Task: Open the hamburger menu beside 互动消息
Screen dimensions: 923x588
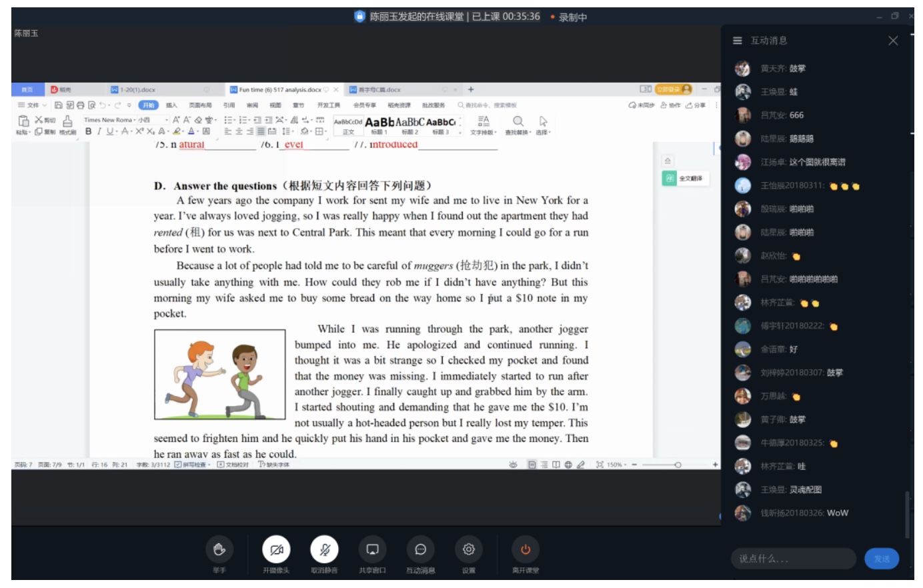Action: (737, 41)
